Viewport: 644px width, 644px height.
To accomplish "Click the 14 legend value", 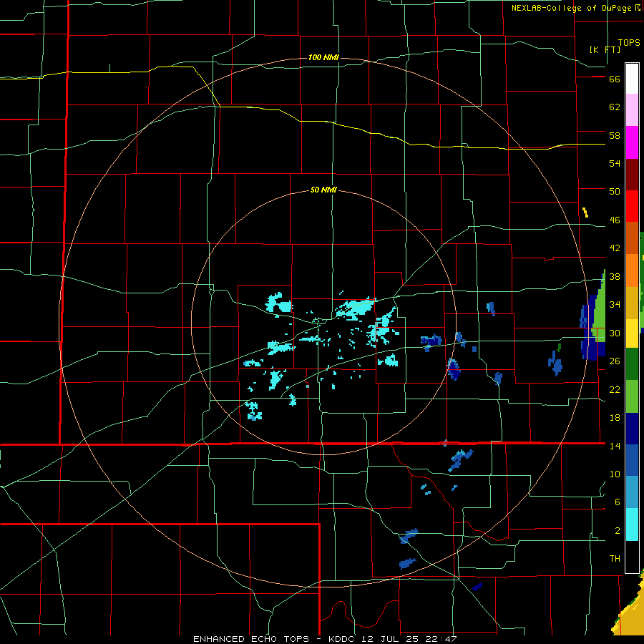I will coord(615,446).
